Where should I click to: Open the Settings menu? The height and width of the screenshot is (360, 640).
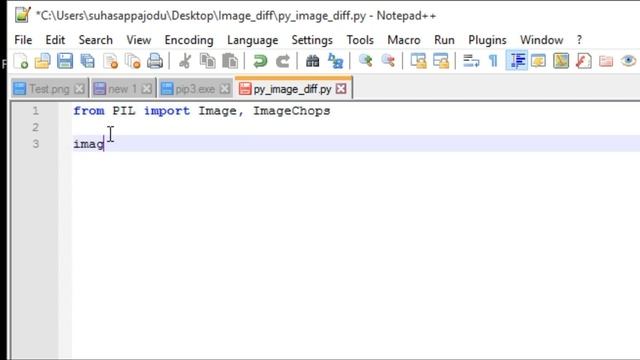click(x=312, y=40)
